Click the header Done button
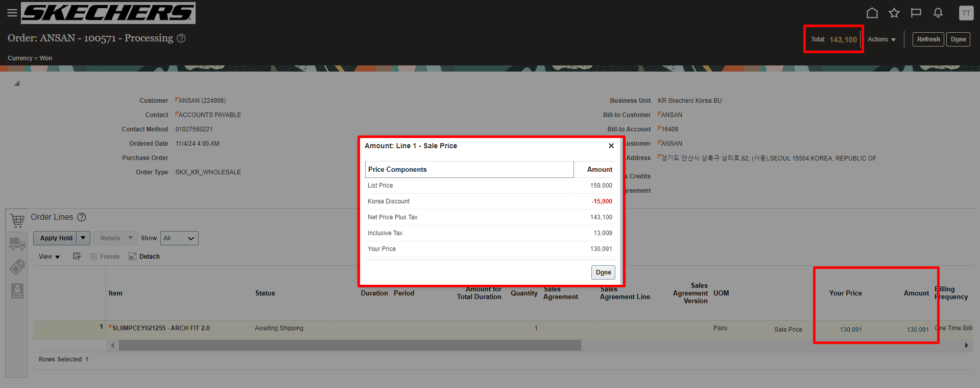 tap(958, 39)
